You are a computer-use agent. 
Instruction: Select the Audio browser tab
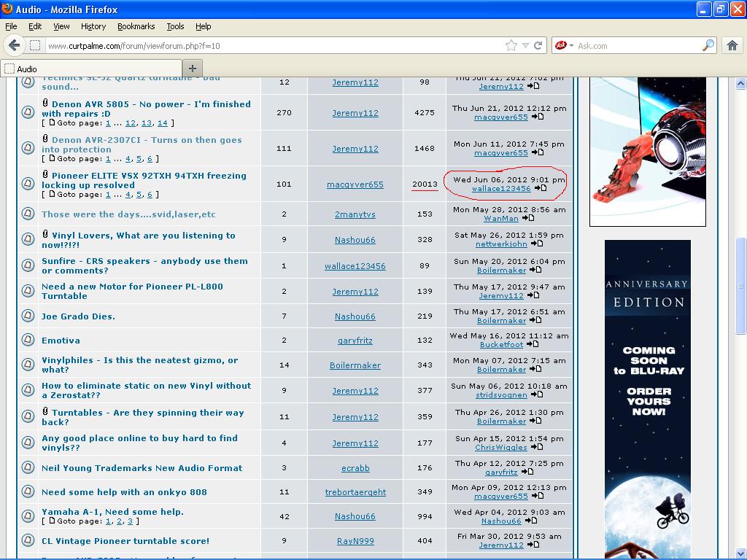coord(91,69)
